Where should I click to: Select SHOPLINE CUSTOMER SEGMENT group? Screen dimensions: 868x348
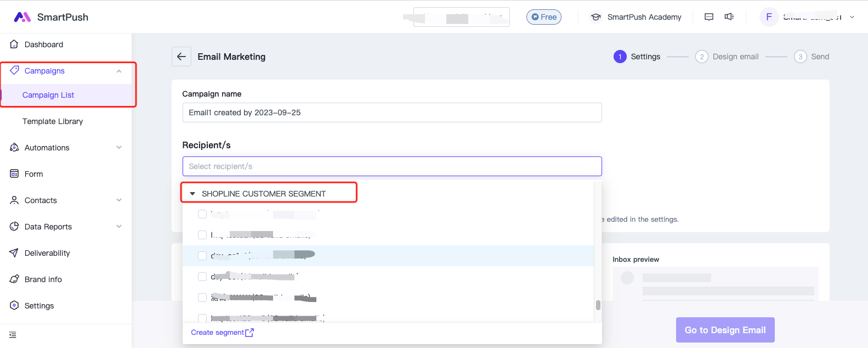[x=264, y=194]
